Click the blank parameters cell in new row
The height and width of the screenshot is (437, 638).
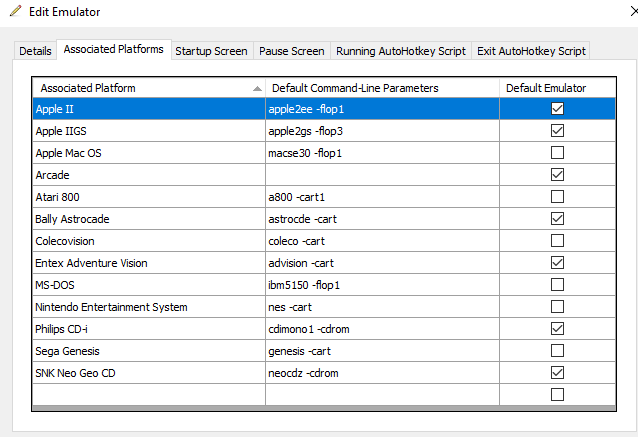382,394
